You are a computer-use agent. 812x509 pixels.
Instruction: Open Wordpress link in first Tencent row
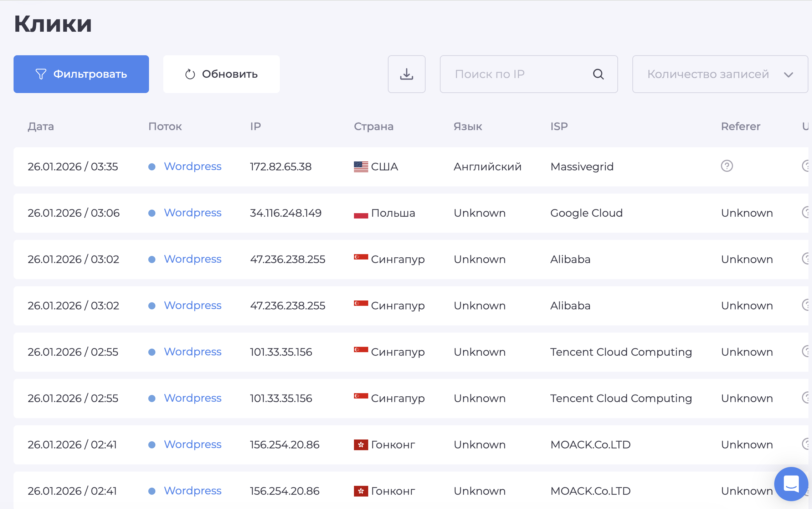click(x=192, y=352)
